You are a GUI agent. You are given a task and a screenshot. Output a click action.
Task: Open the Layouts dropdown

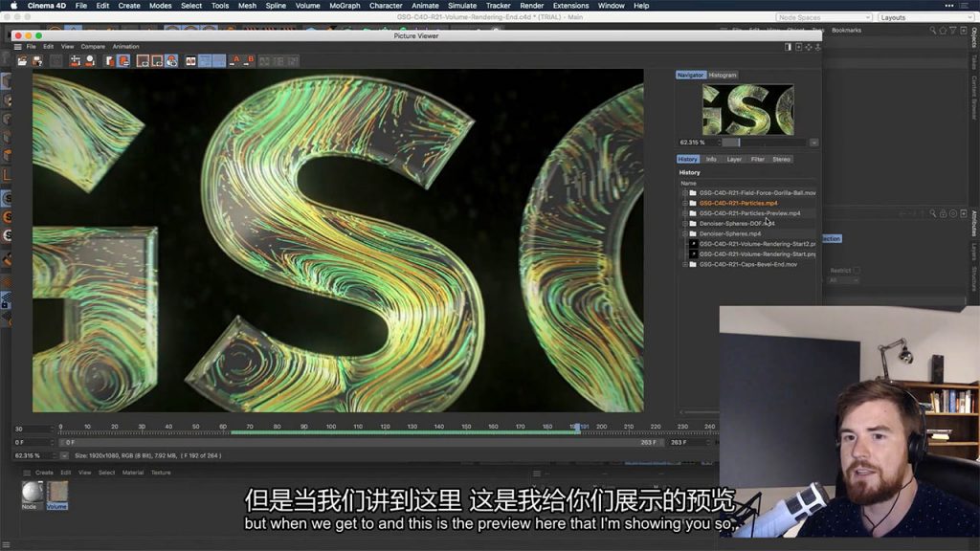pyautogui.click(x=925, y=17)
